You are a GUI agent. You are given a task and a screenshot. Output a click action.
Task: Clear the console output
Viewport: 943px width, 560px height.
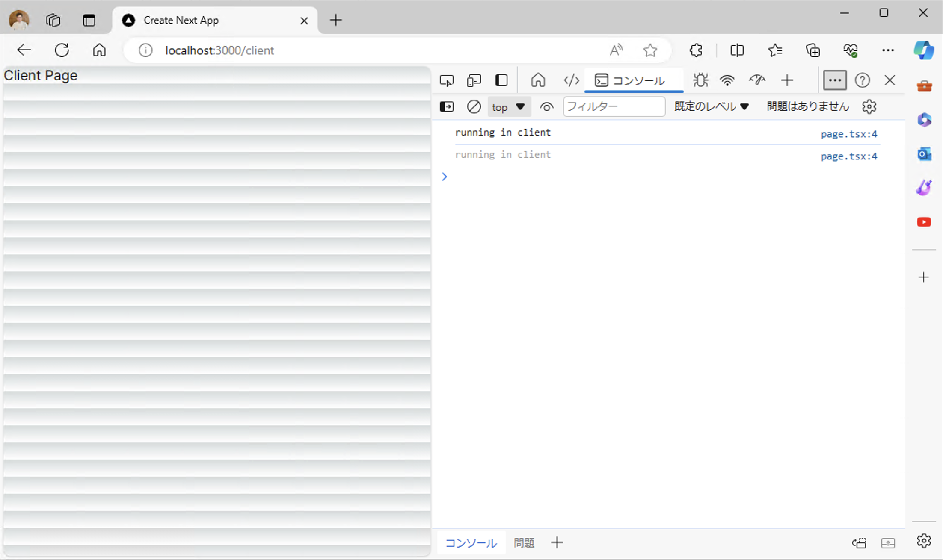(x=474, y=106)
